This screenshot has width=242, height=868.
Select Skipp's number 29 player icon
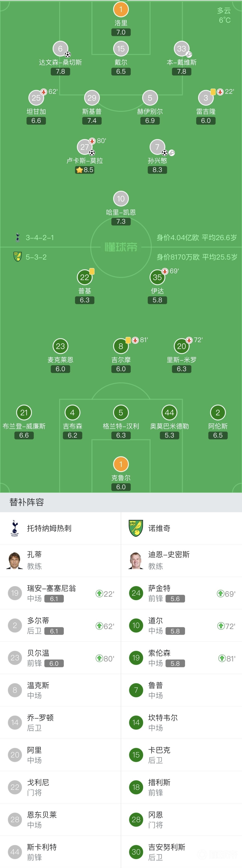click(x=92, y=98)
